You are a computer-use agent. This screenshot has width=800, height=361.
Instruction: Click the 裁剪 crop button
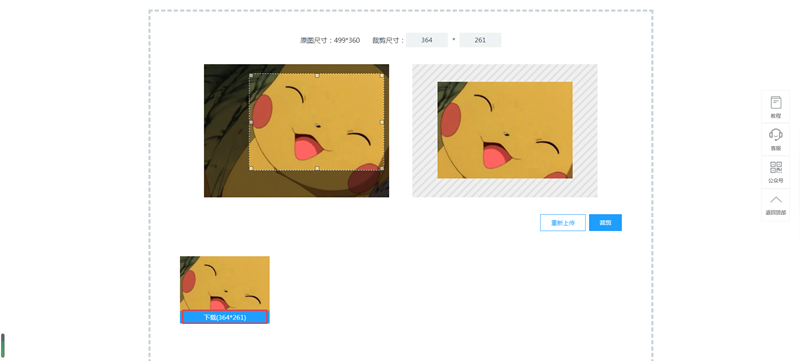[605, 223]
